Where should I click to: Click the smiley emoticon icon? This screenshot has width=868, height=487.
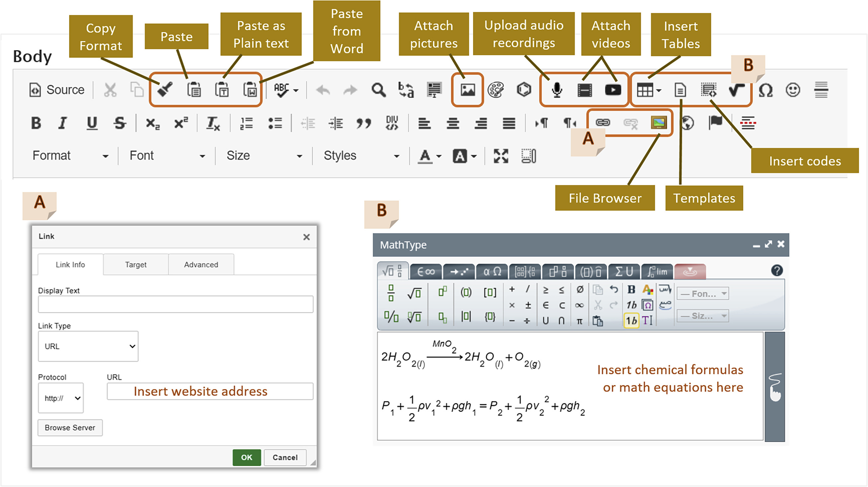pos(793,90)
